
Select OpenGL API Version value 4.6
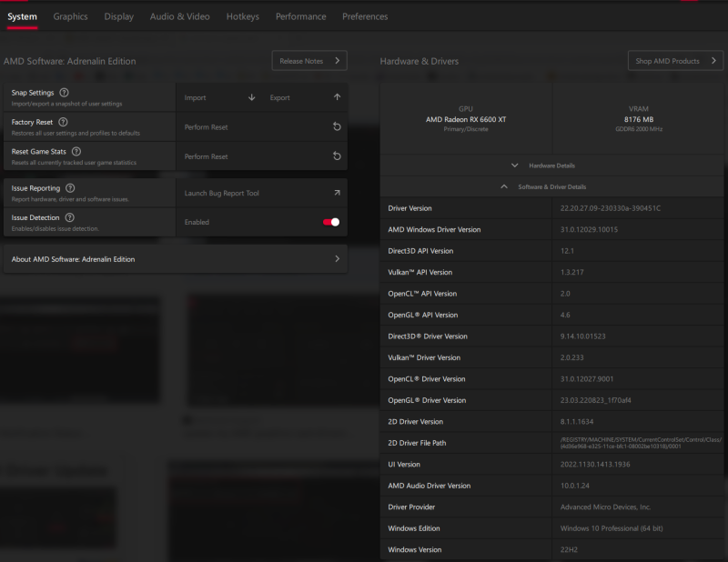pyautogui.click(x=565, y=316)
